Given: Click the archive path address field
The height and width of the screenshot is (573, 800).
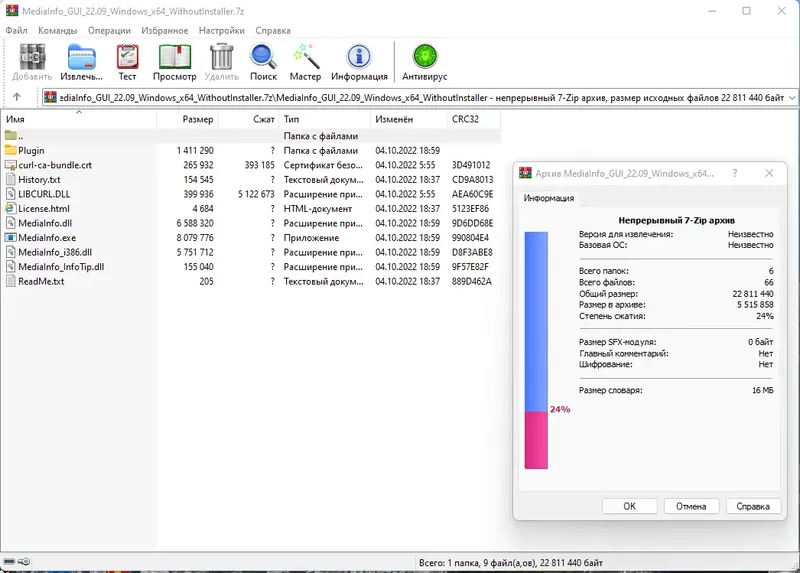Looking at the screenshot, I should (x=419, y=97).
